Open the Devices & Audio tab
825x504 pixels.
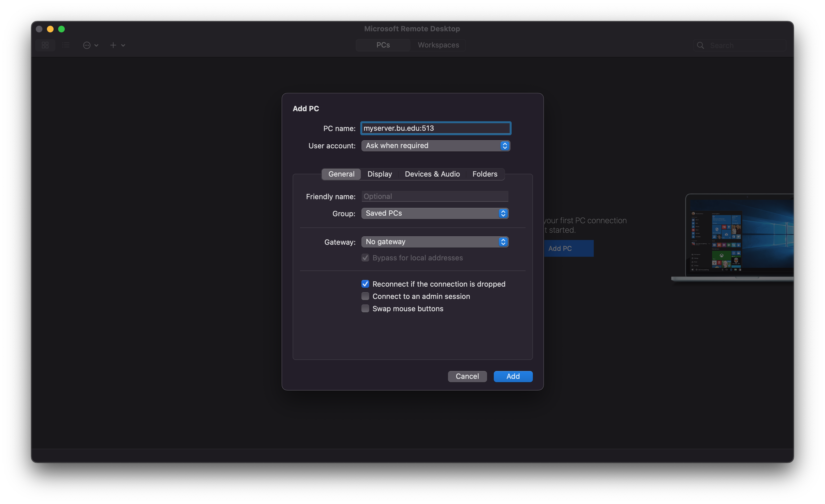point(432,174)
